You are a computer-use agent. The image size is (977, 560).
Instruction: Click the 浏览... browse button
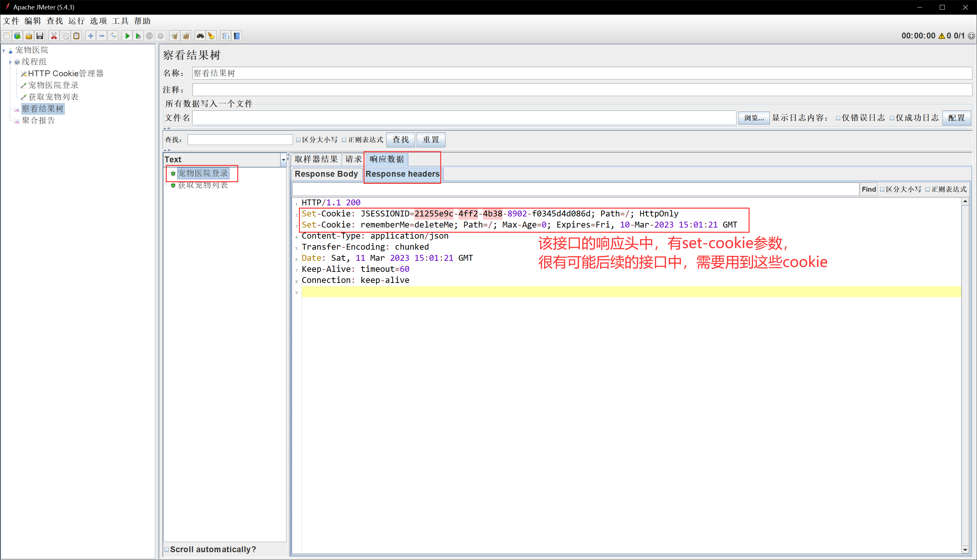tap(753, 118)
